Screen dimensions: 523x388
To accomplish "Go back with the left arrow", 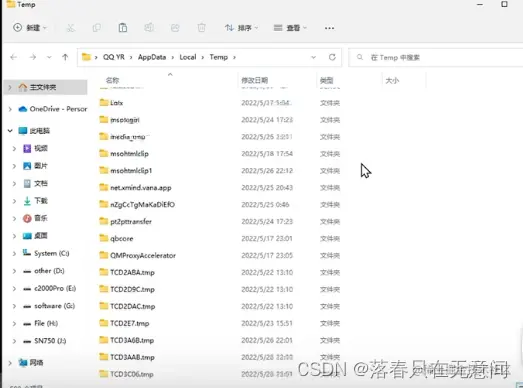I will [x=14, y=57].
